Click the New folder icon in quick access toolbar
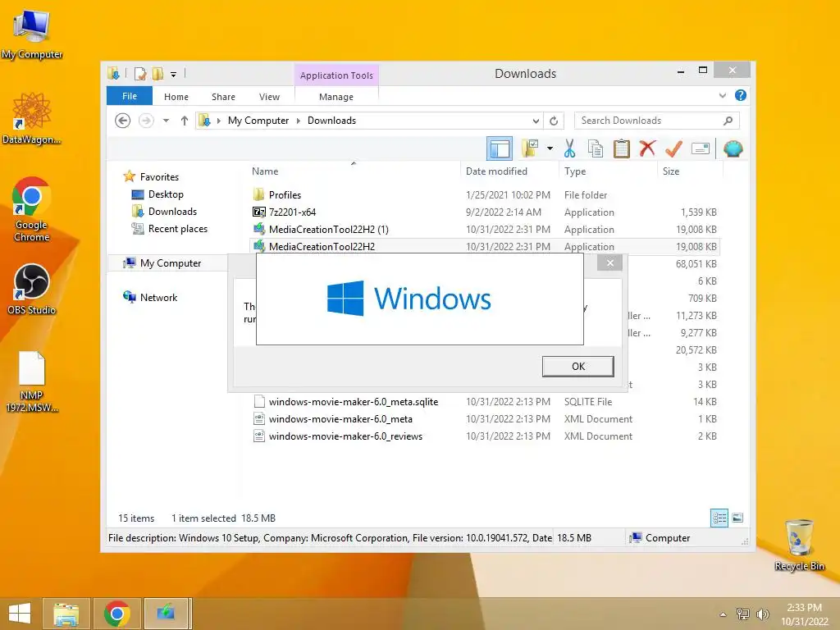This screenshot has height=630, width=840. click(157, 73)
